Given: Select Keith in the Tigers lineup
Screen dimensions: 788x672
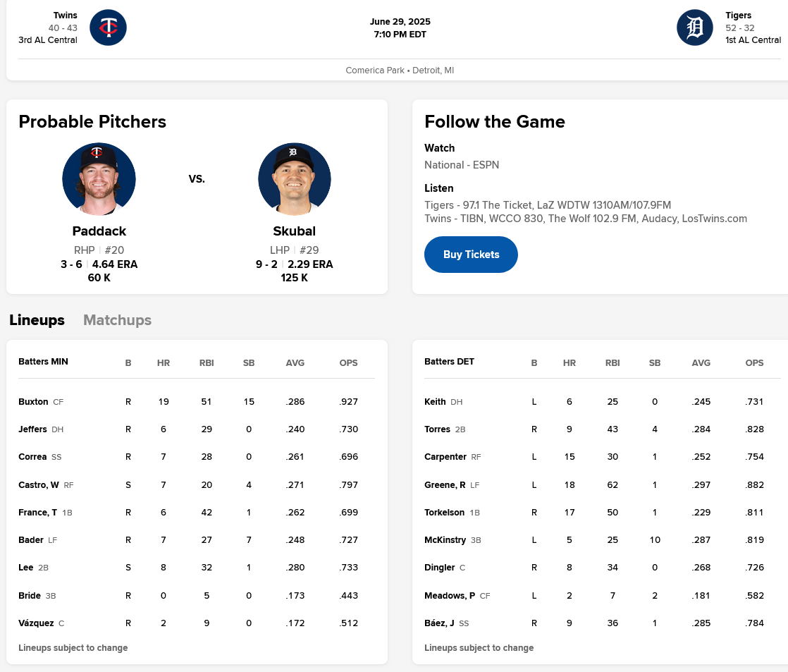Looking at the screenshot, I should tap(436, 401).
